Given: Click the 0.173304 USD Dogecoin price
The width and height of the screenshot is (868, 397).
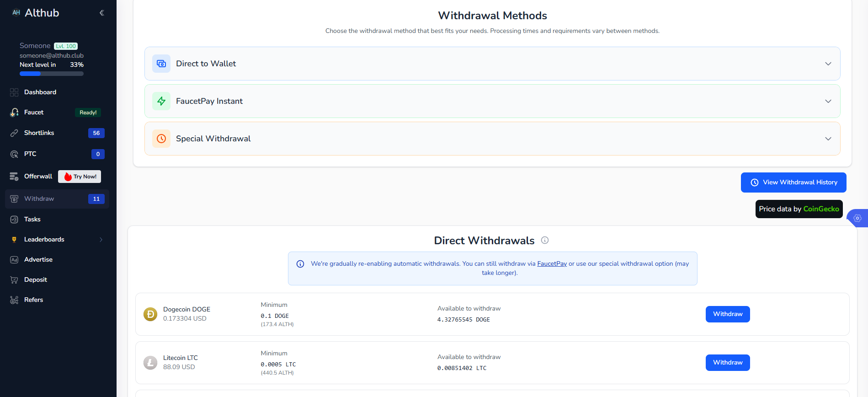Looking at the screenshot, I should 185,319.
